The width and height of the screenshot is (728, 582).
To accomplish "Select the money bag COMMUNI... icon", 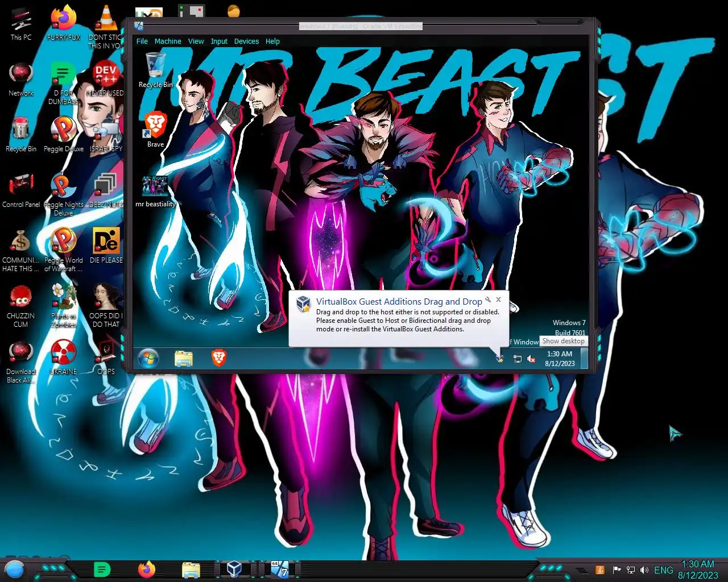I will 21,250.
